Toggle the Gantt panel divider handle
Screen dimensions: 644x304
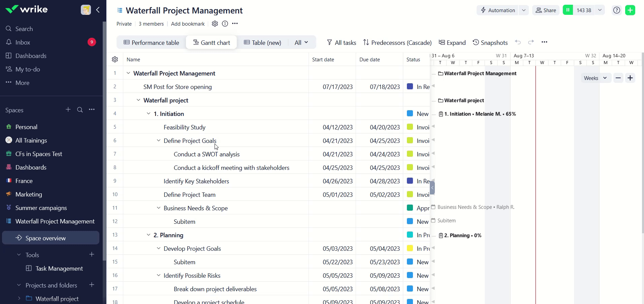coord(432,187)
